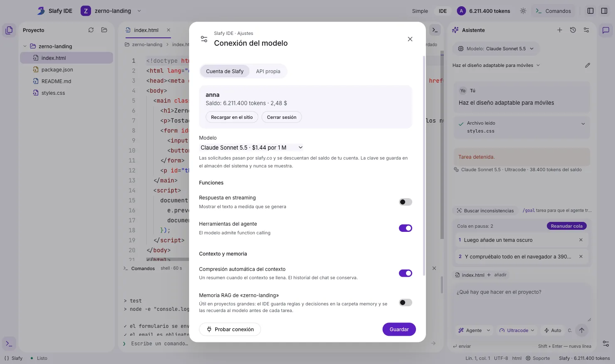Viewport: 615px width, 364px height.
Task: Click Reanudar cola button
Action: click(x=566, y=226)
